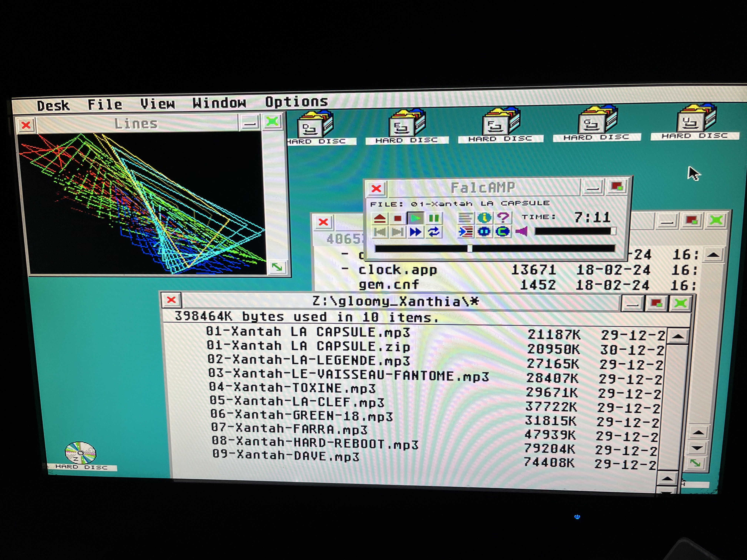
Task: Toggle the repeat arrows button
Action: 434,232
